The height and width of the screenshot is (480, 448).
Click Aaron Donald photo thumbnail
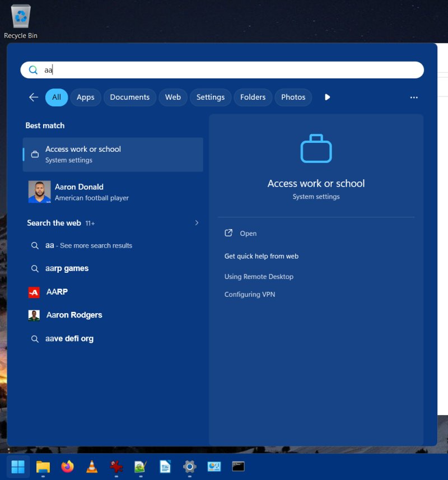[39, 192]
